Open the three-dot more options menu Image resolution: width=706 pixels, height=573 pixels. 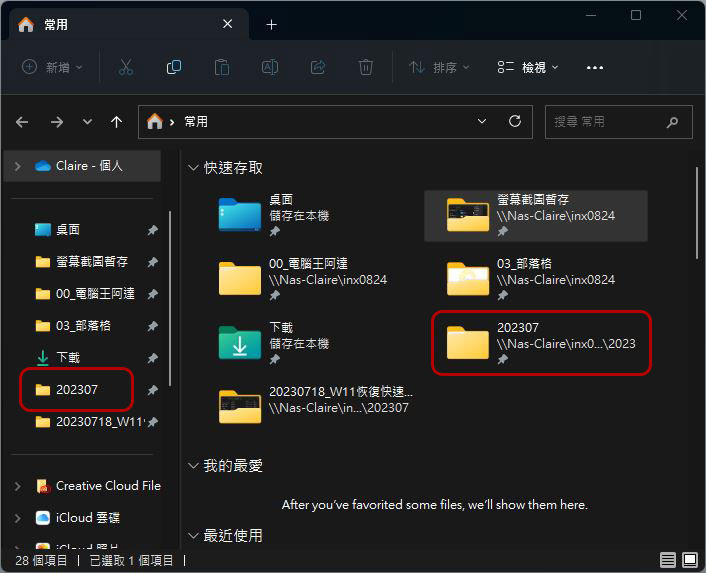coord(595,68)
